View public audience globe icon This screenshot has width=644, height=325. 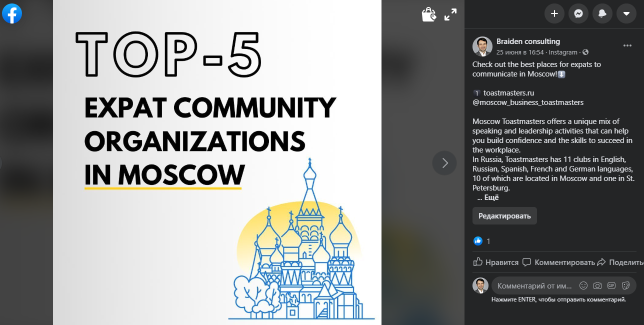click(585, 52)
